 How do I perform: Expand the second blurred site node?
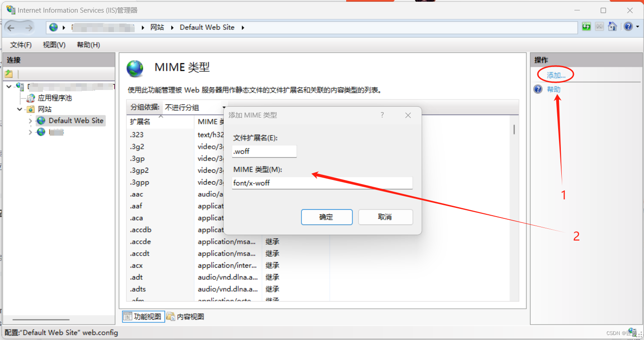coord(30,132)
